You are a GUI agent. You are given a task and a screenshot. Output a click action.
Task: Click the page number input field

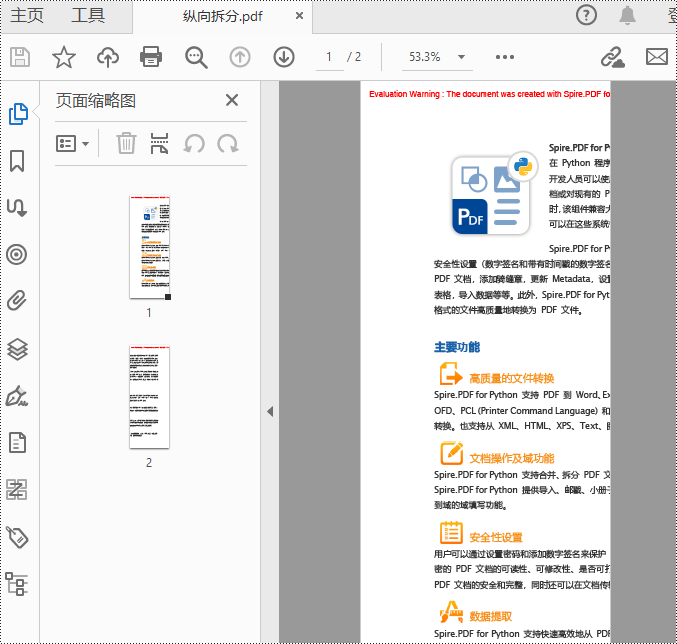click(x=329, y=57)
